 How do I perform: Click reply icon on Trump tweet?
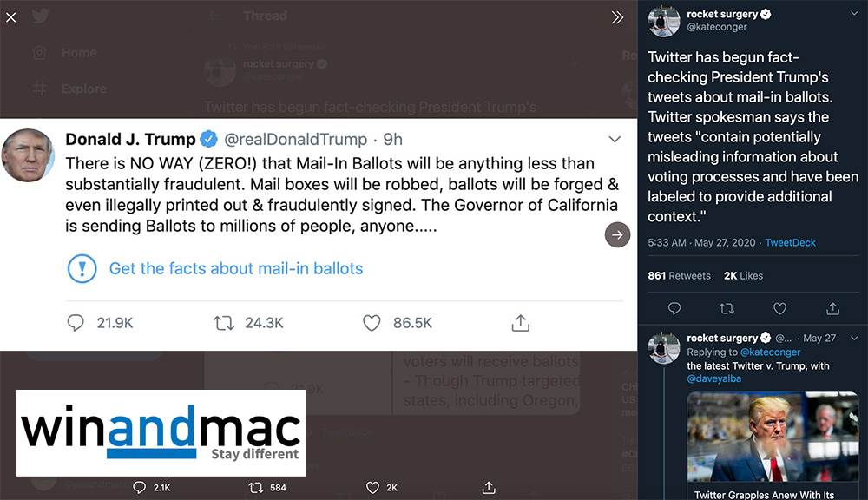(76, 323)
